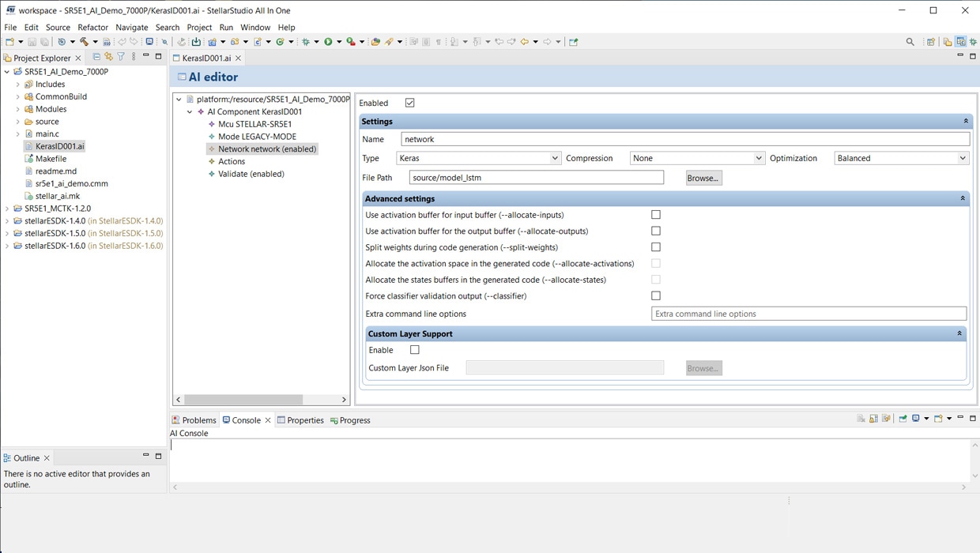
Task: Click the Filter icon in Project Explorer
Action: pyautogui.click(x=121, y=57)
